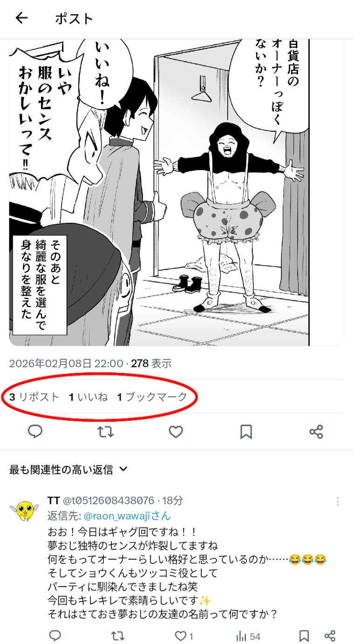This screenshot has height=644, width=353.
Task: Open the 1 ブックマーク count
Action: pyautogui.click(x=152, y=397)
